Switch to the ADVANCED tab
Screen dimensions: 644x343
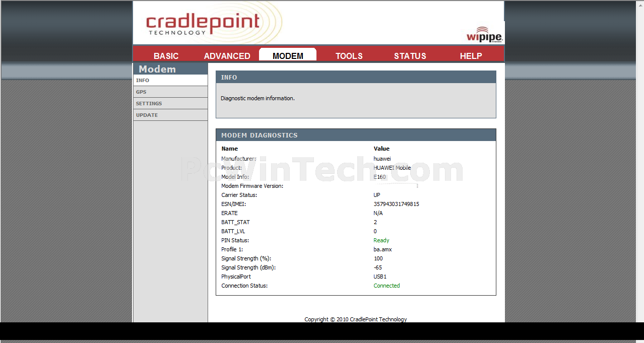pyautogui.click(x=227, y=56)
